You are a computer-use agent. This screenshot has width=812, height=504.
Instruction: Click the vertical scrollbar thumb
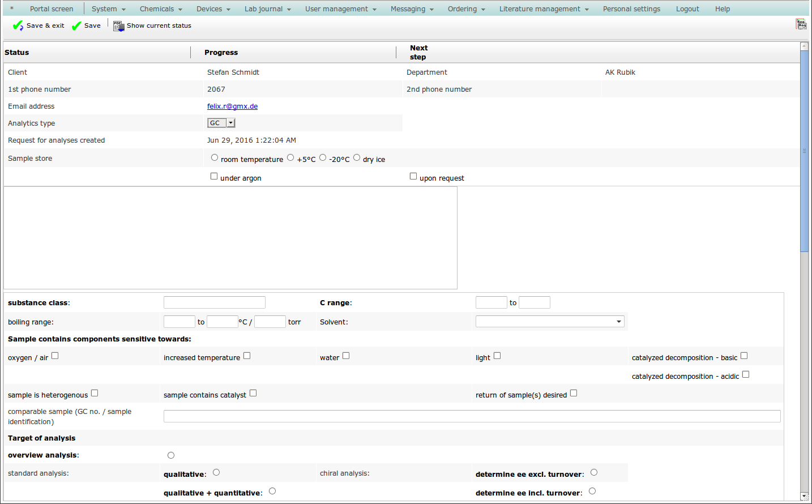(804, 150)
